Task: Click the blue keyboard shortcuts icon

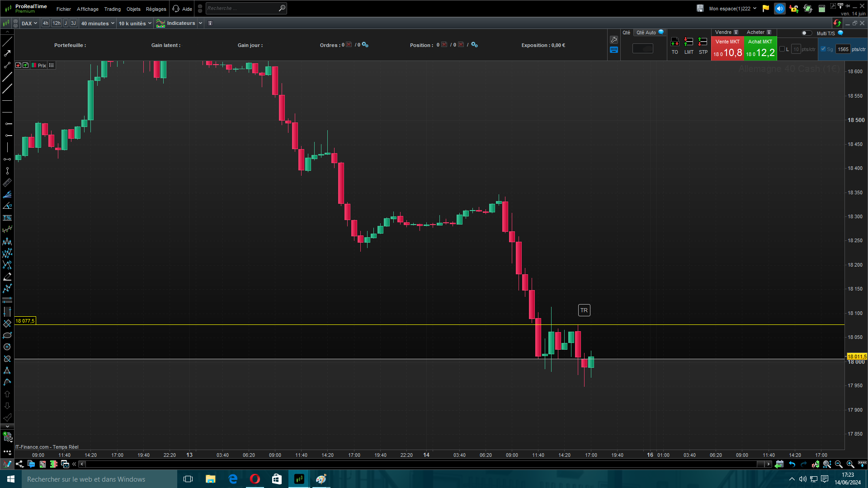Action: pyautogui.click(x=613, y=50)
